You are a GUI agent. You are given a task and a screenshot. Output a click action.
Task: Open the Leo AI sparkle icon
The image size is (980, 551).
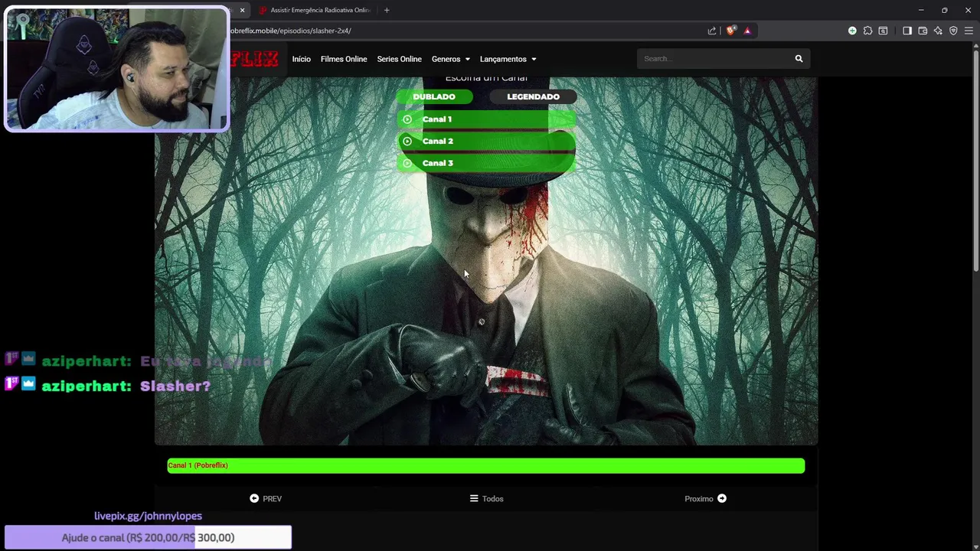(938, 31)
